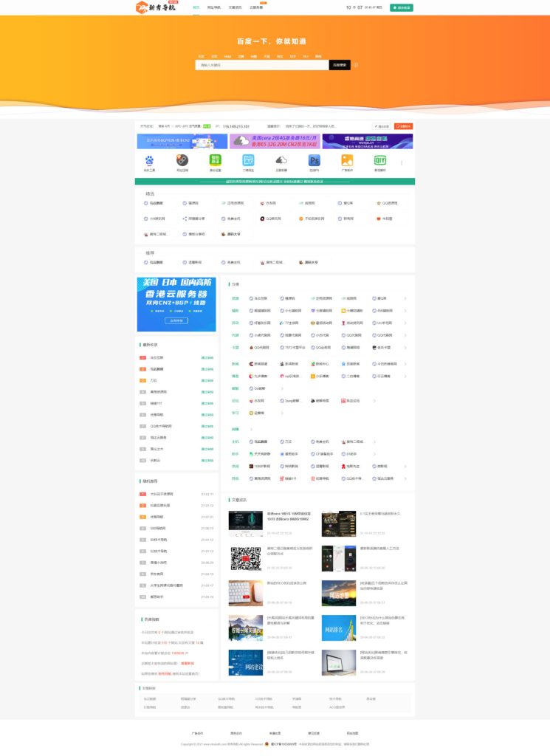
Task: Click the vertical three-dots icon after the shortcut row
Action: (402, 163)
